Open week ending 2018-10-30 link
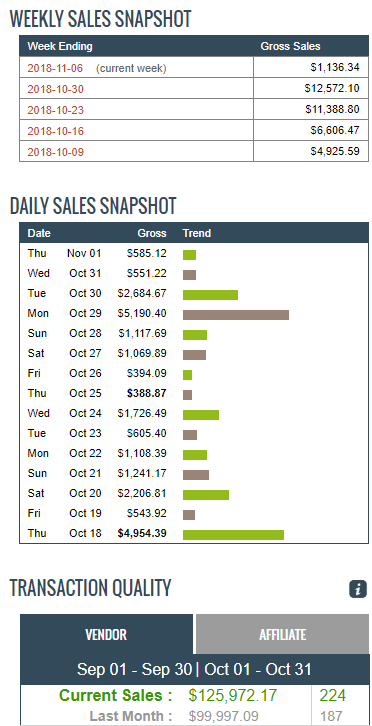Viewport: 372px width, 726px height. (x=56, y=89)
